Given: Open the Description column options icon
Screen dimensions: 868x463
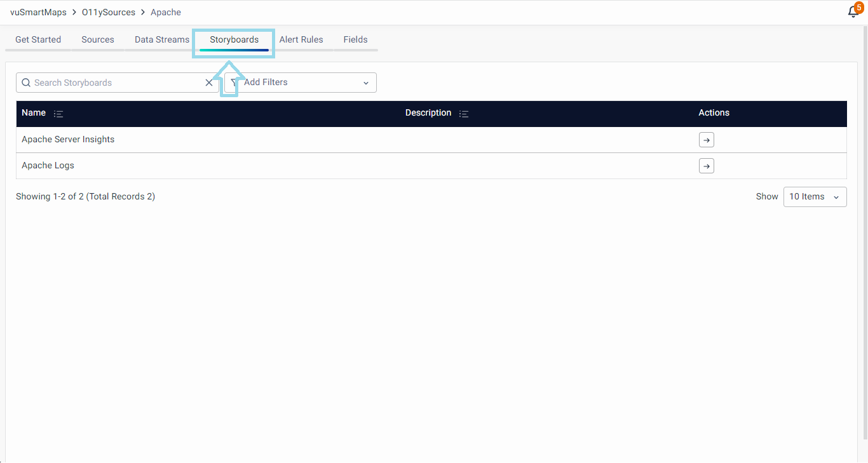Looking at the screenshot, I should click(x=464, y=114).
